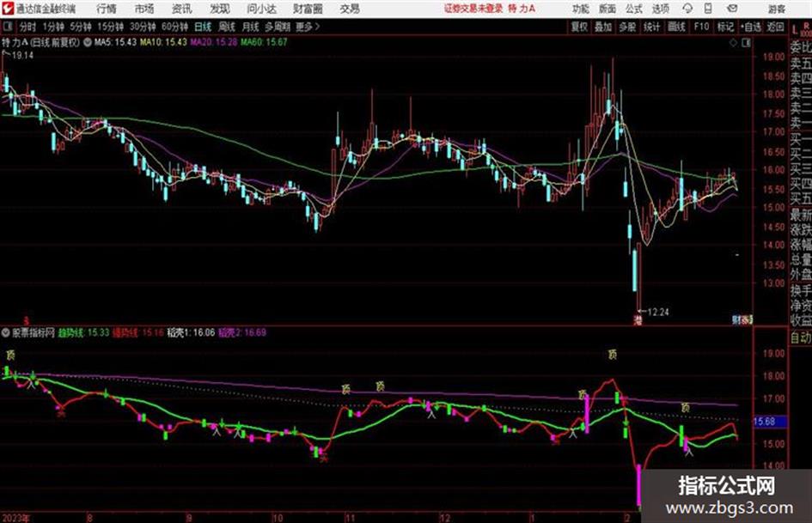Click the MA60: 15.67 indicator label

264,42
